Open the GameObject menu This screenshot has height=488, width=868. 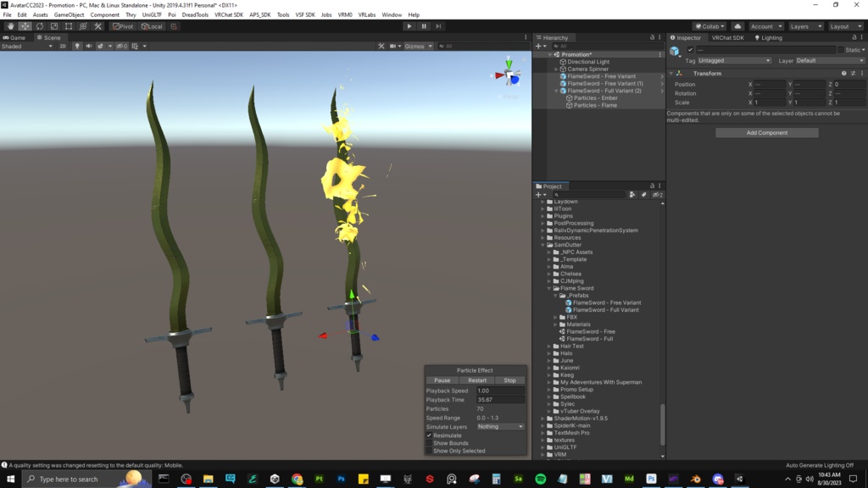point(67,14)
